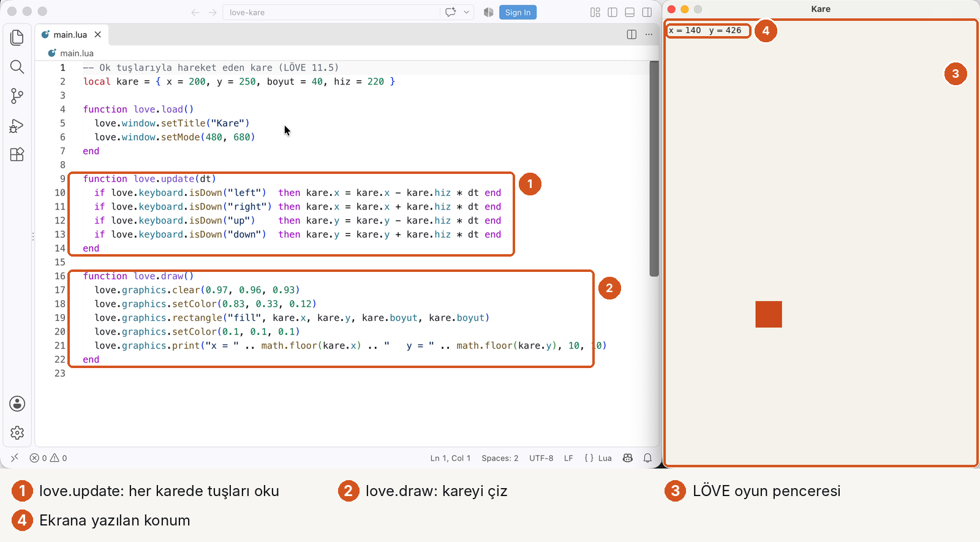
Task: Go back with the left arrow
Action: click(x=195, y=12)
